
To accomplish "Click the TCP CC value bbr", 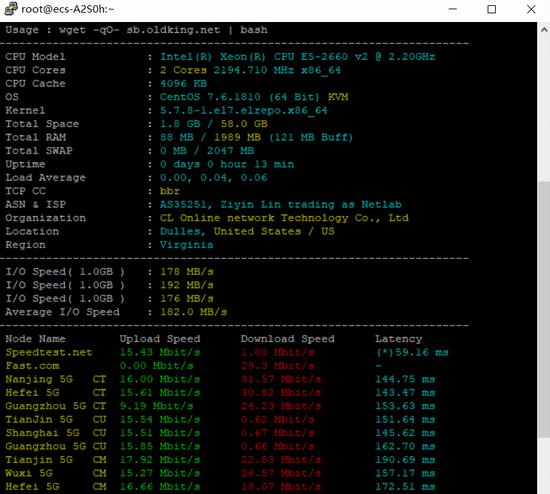I will point(170,191).
